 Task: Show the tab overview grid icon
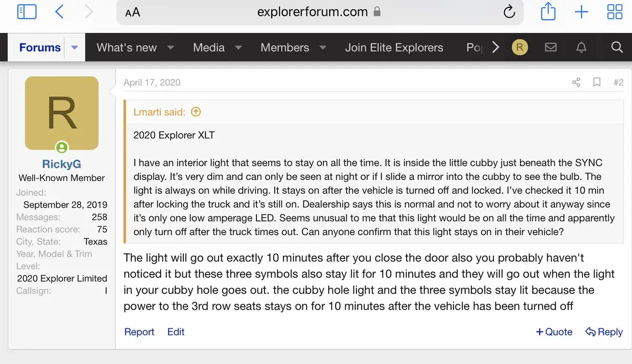(x=615, y=12)
